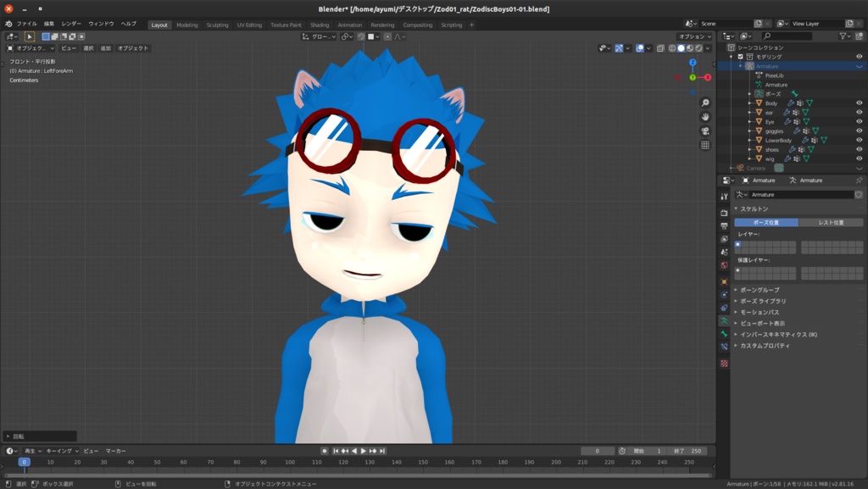Image resolution: width=868 pixels, height=489 pixels.
Task: Enable rendered viewport shading
Action: [x=699, y=48]
